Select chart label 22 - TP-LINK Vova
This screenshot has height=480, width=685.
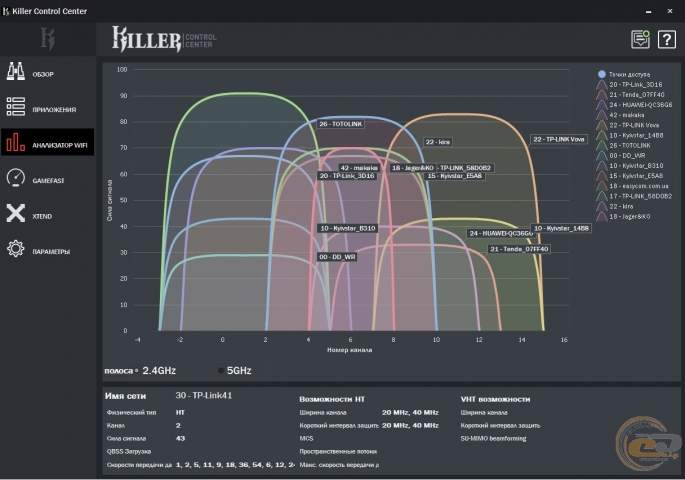coord(559,139)
